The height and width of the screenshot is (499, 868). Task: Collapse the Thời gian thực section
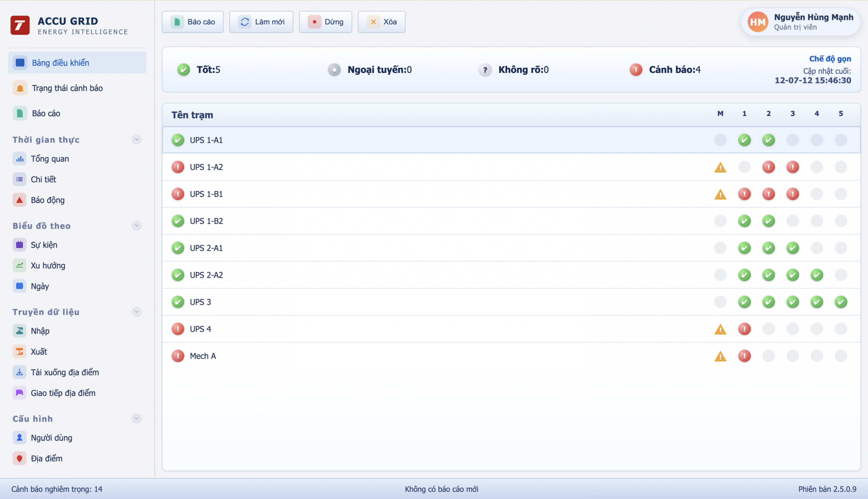click(136, 140)
